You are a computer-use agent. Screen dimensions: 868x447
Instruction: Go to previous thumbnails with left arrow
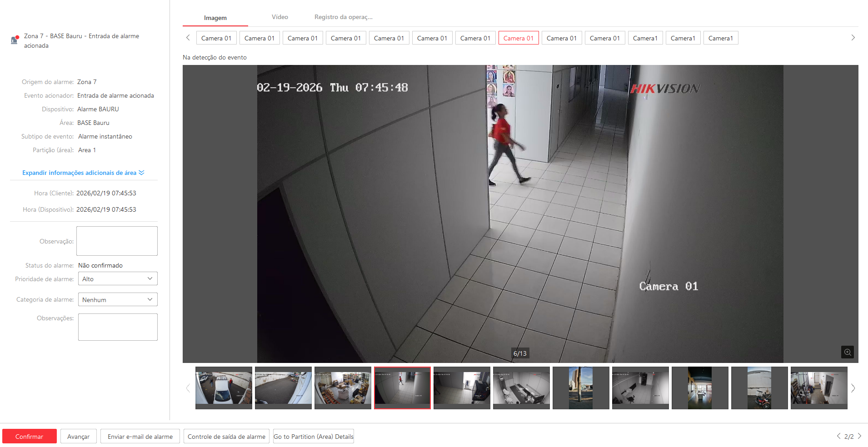(x=188, y=388)
